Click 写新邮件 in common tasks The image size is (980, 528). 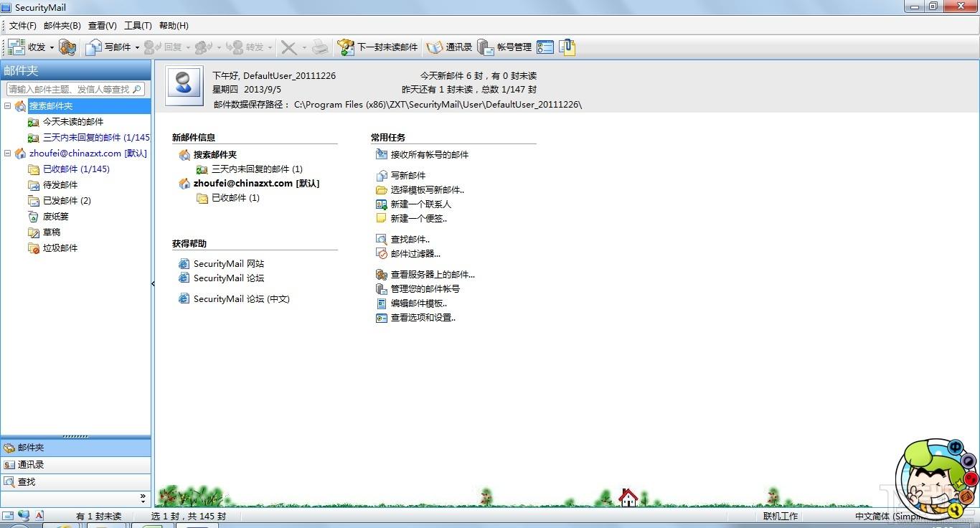coord(408,176)
